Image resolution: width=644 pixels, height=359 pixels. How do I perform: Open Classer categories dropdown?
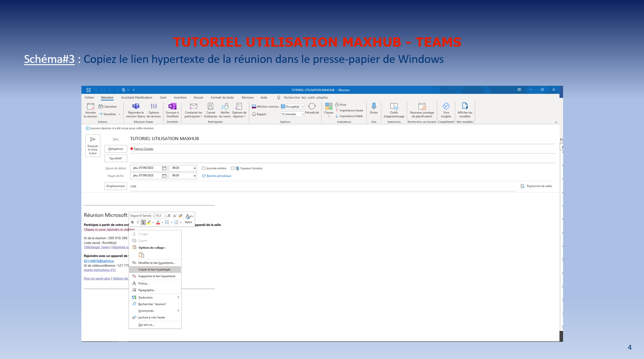pos(329,110)
